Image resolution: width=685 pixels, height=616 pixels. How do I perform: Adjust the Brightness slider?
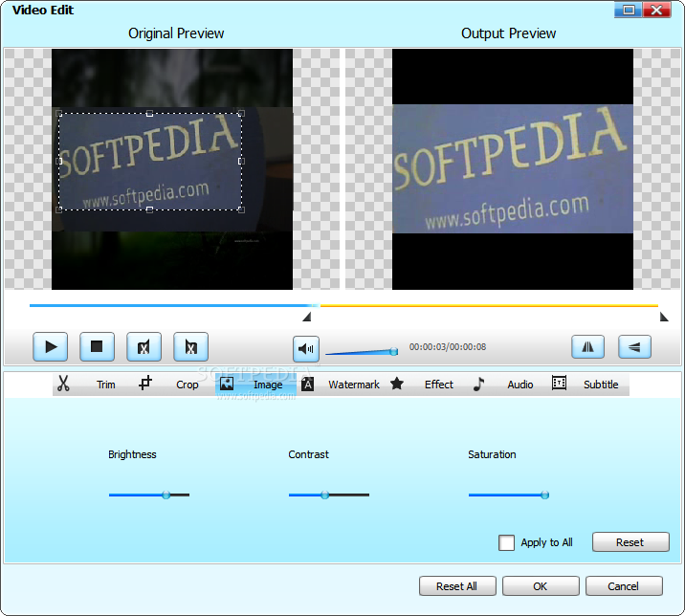click(149, 495)
